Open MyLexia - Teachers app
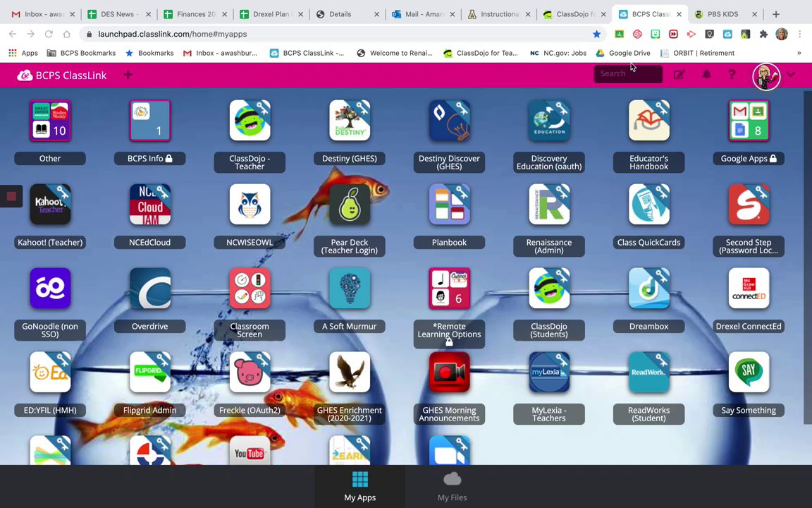 click(549, 373)
